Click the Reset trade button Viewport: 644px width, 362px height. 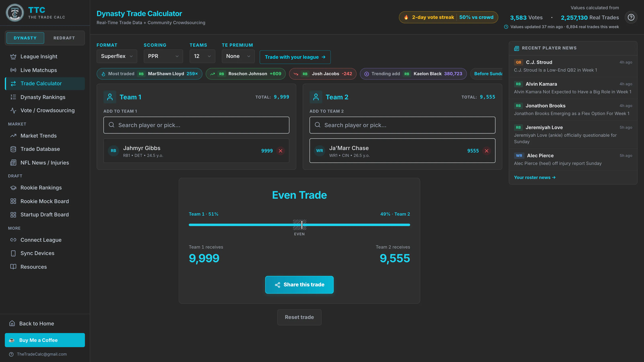coord(299,317)
